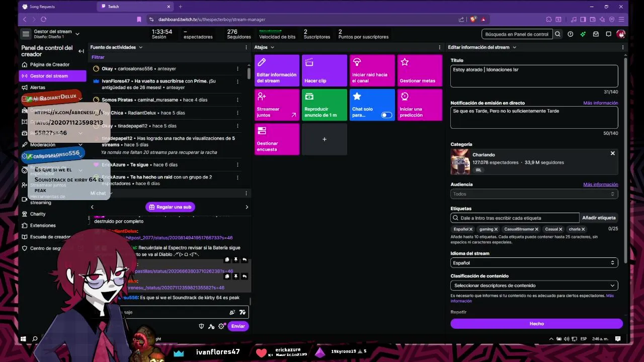Click the chat settings gear icon
Viewport: 644px width, 362px height.
221,326
